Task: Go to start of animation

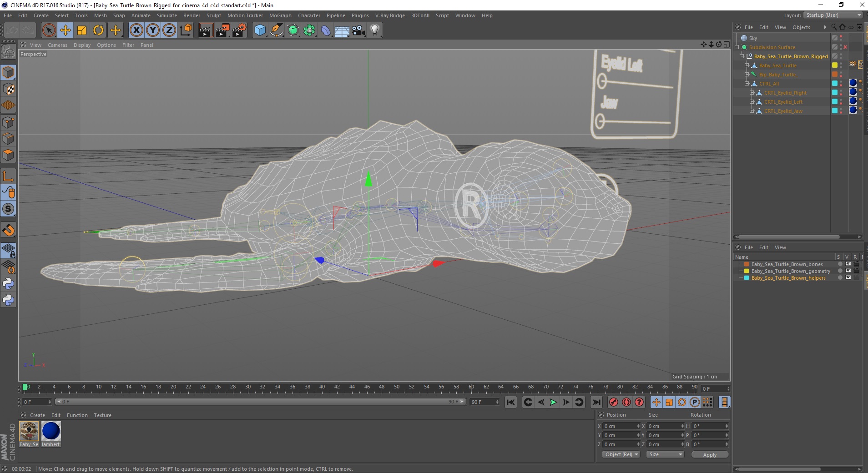Action: [x=511, y=402]
